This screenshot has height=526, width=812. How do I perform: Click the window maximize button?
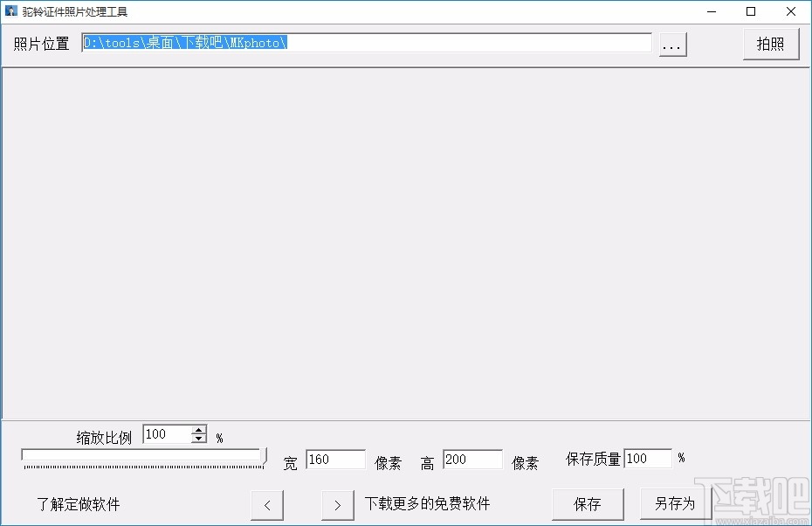coord(751,11)
